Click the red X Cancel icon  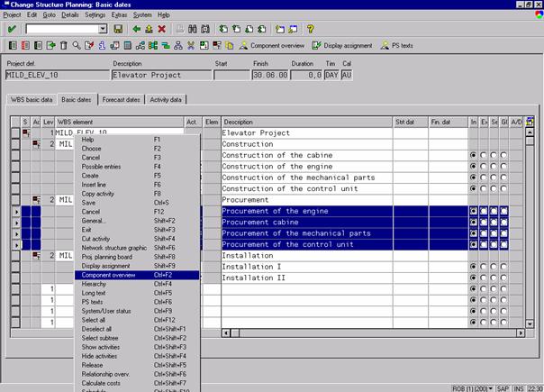(x=162, y=29)
